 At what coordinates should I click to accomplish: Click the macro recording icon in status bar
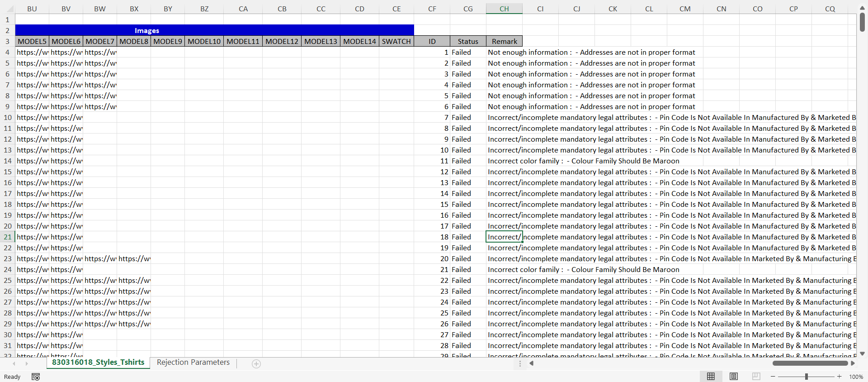36,377
